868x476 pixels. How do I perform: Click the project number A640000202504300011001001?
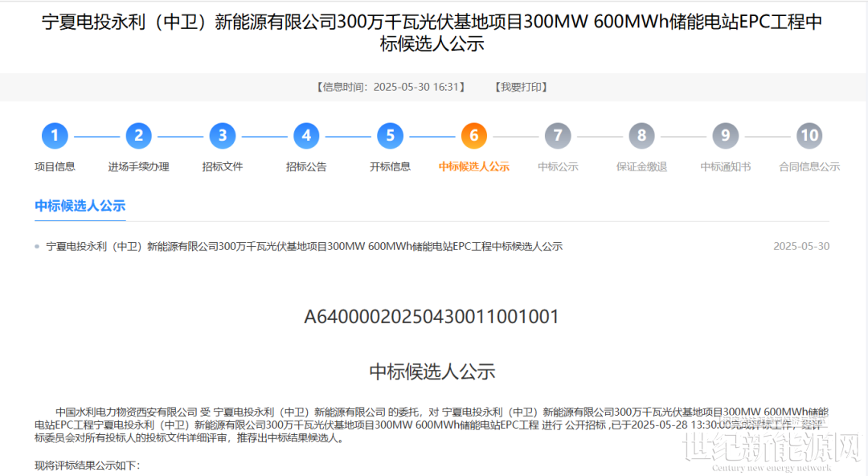(432, 317)
